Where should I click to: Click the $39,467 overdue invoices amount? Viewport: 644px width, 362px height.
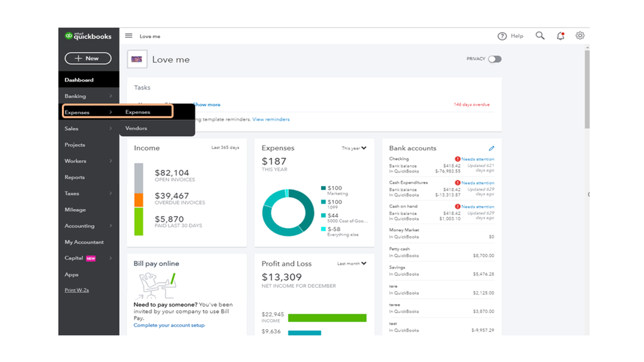171,196
